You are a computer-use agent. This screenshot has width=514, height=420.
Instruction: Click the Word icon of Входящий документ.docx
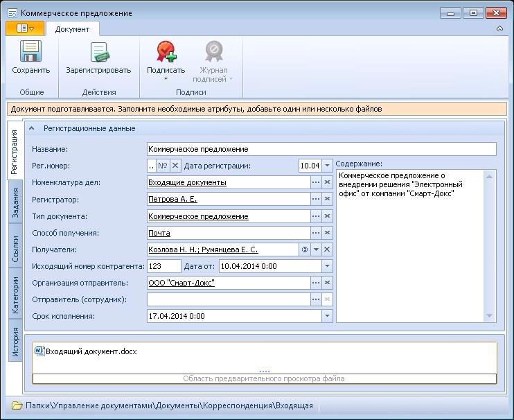coord(39,351)
